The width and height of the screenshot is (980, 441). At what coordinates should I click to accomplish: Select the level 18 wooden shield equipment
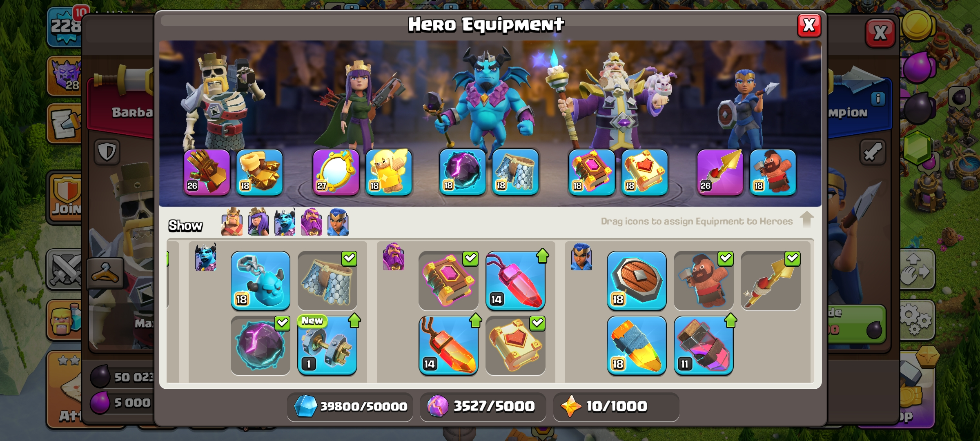(637, 281)
